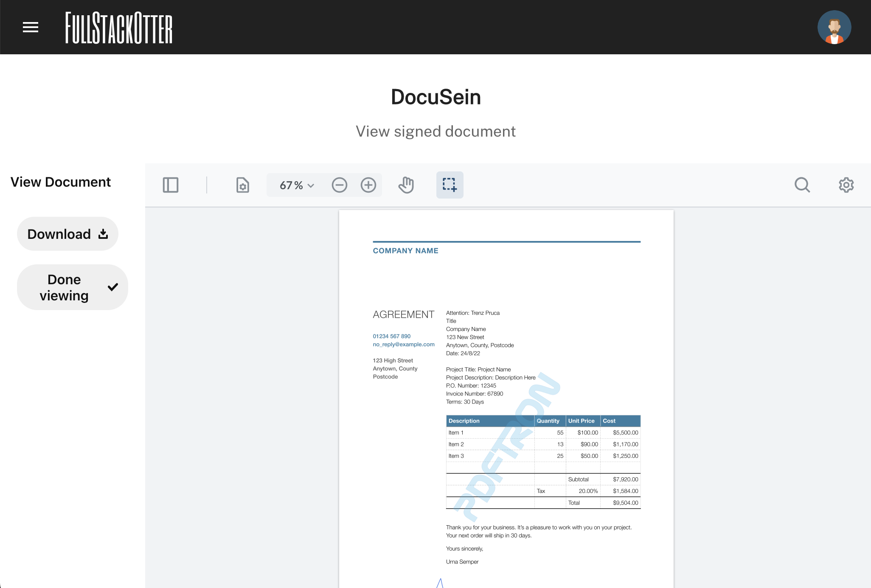Click the user profile avatar
The image size is (871, 588).
834,27
